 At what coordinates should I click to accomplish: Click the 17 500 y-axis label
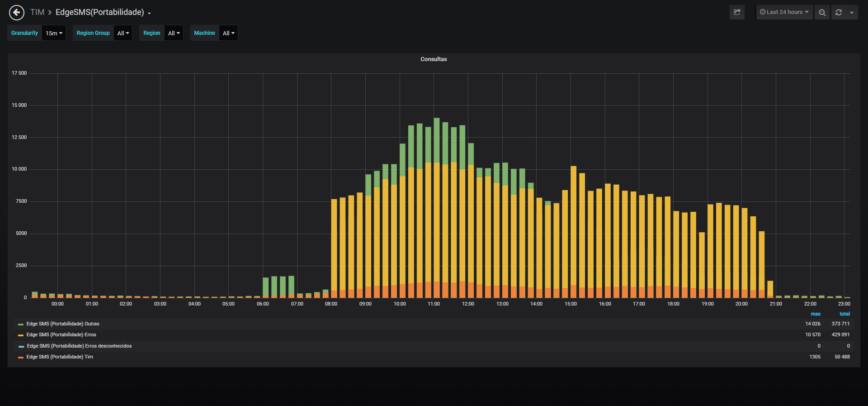tap(19, 73)
